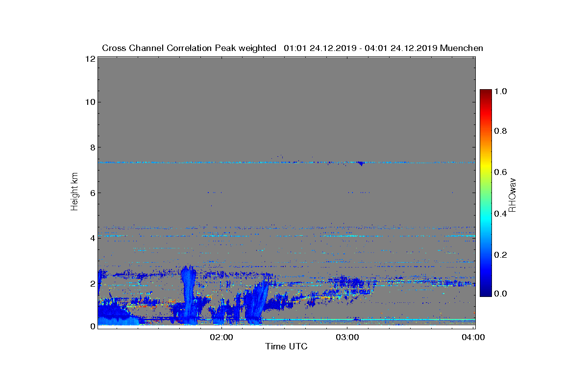Click the '03:00' time tick label
The image size is (588, 392).
(347, 337)
